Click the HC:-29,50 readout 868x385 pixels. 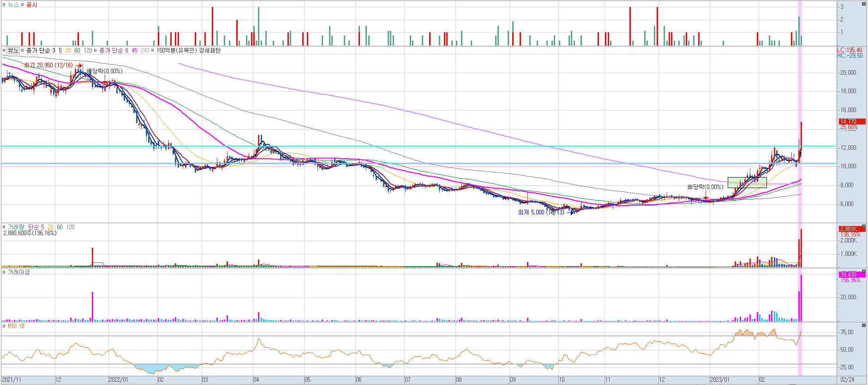pos(850,55)
